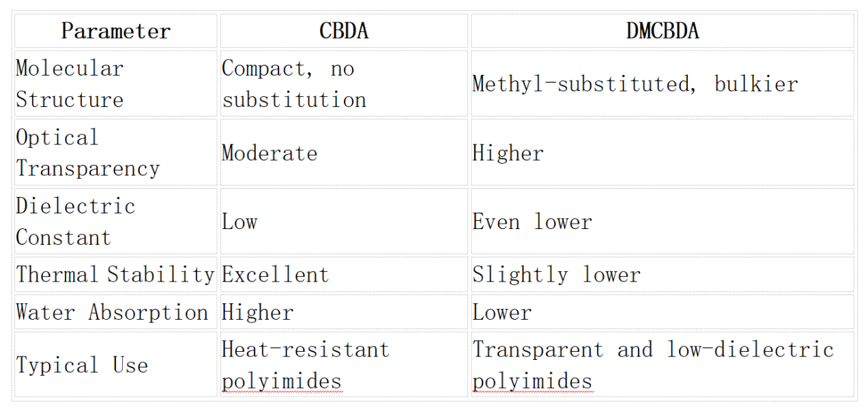The width and height of the screenshot is (868, 409).
Task: Click the 'Transparent and low-dielectric polyimides' cell
Action: [662, 364]
